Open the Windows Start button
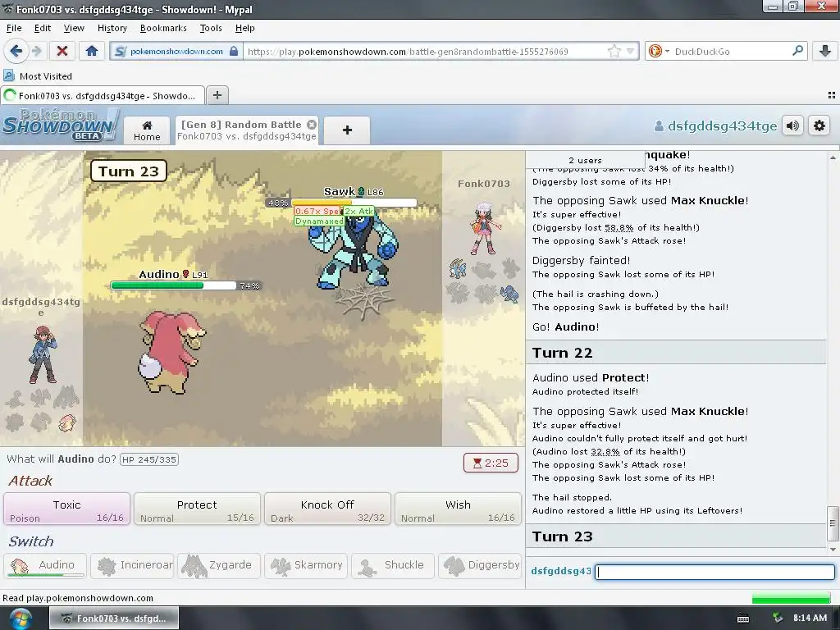The width and height of the screenshot is (840, 630). [x=21, y=619]
